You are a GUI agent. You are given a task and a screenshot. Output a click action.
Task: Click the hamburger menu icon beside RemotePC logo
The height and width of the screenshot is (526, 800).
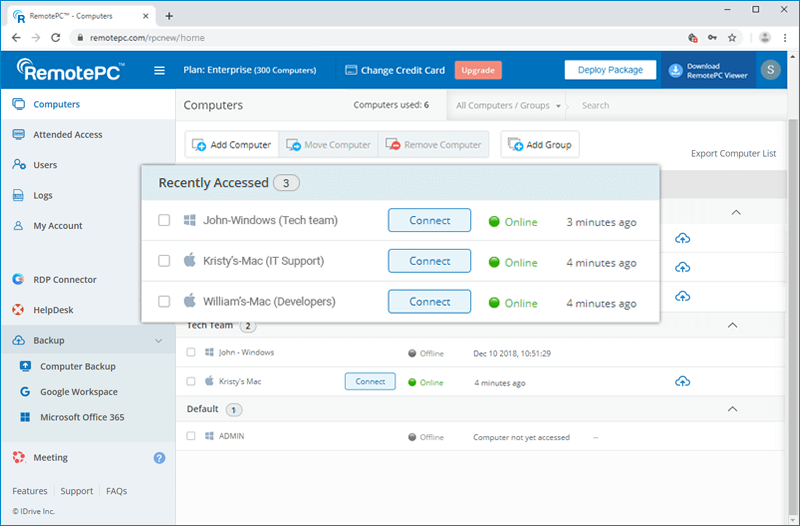(x=159, y=70)
